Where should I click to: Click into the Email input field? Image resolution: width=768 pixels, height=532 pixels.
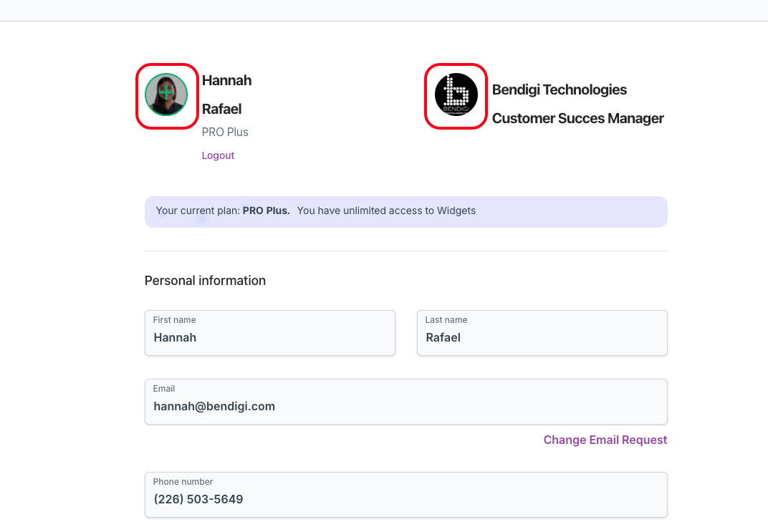click(x=405, y=407)
